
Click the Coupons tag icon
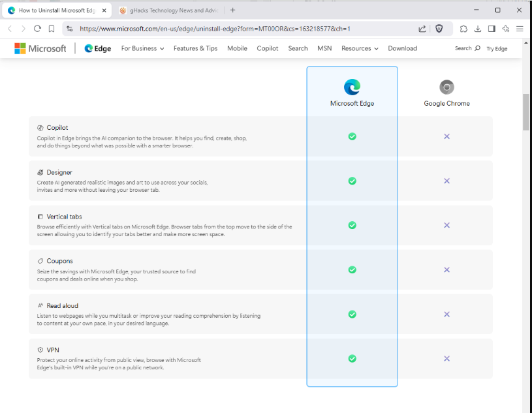coord(40,261)
